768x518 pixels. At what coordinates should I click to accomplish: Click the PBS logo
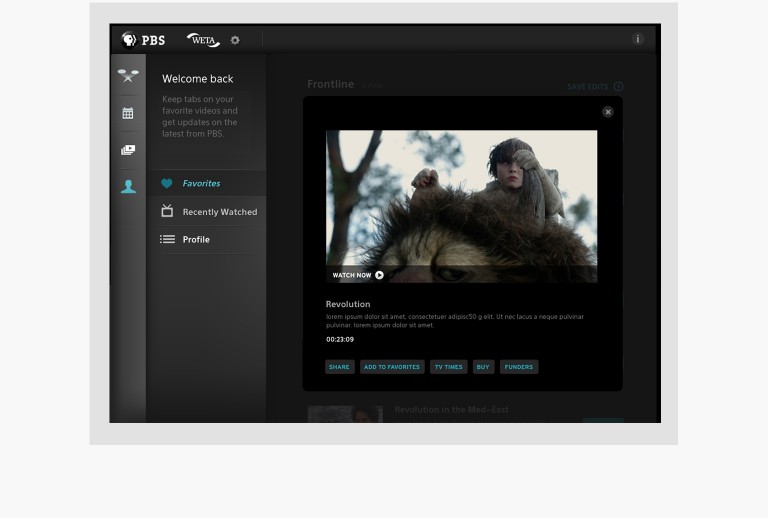tap(143, 40)
